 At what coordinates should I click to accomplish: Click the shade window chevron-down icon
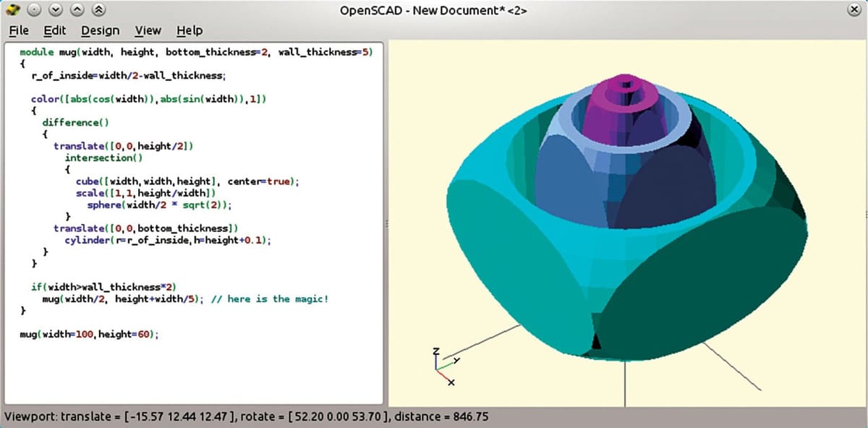coord(56,9)
